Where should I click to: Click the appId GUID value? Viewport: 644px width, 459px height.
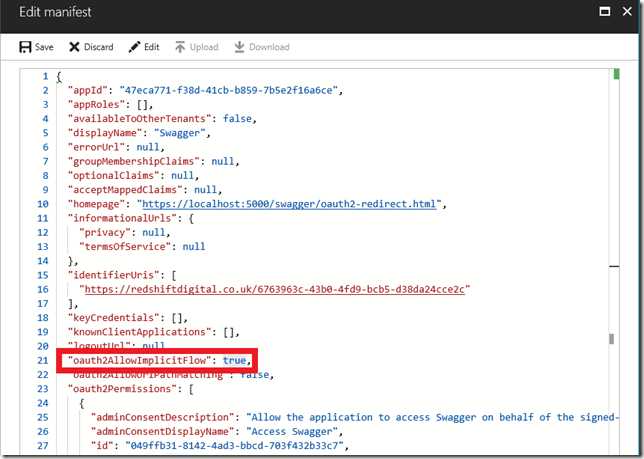click(x=228, y=90)
